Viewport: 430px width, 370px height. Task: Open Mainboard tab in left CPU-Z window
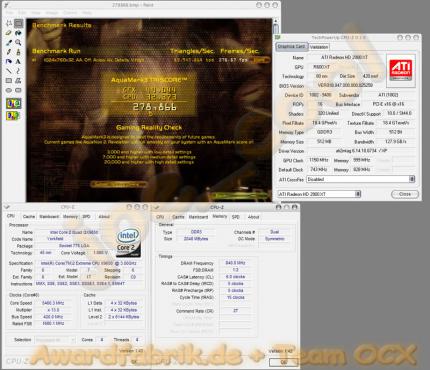tap(49, 217)
